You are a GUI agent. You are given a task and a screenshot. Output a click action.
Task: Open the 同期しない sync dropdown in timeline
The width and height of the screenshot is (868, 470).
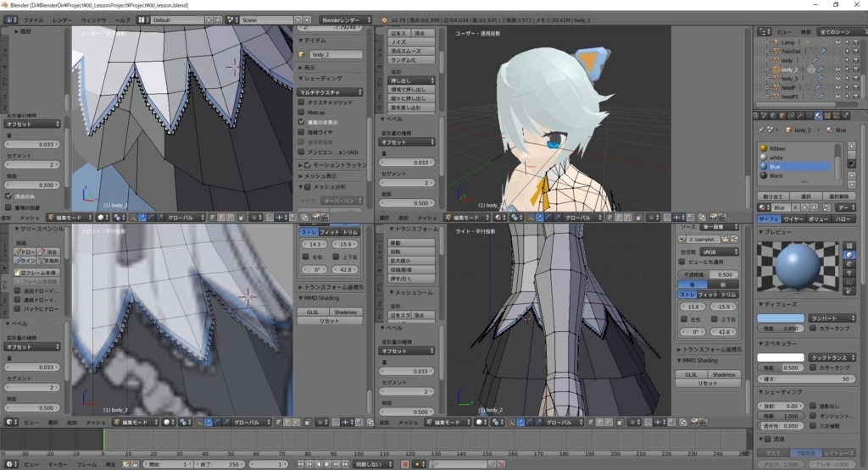(x=374, y=464)
